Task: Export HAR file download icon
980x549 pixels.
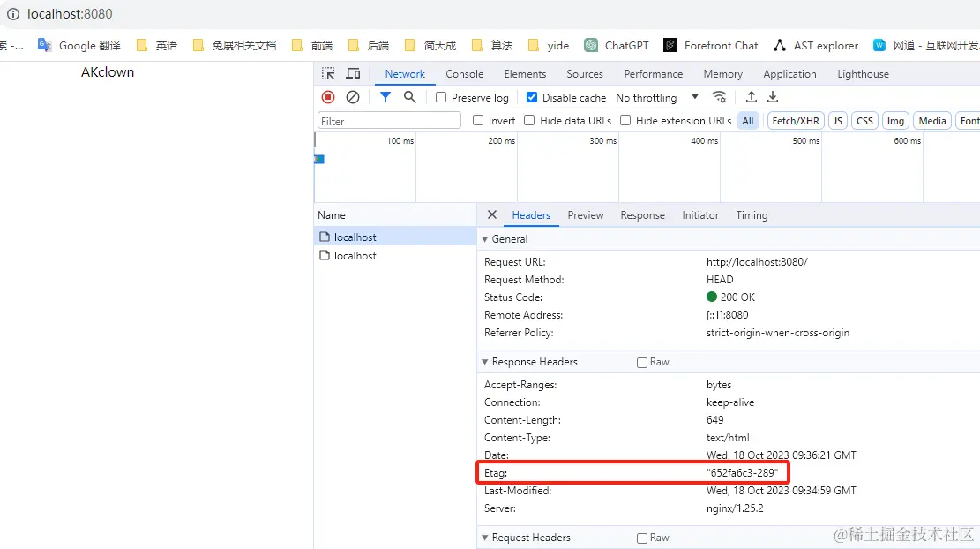Action: pyautogui.click(x=773, y=97)
